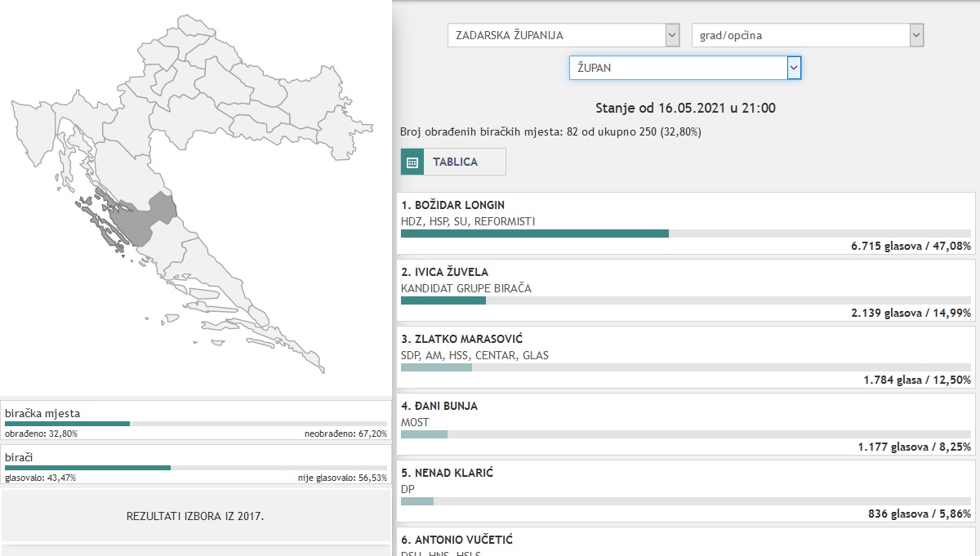The height and width of the screenshot is (556, 980).
Task: Select candidate 1. BOŽIDAR LONGIN
Action: (x=452, y=205)
